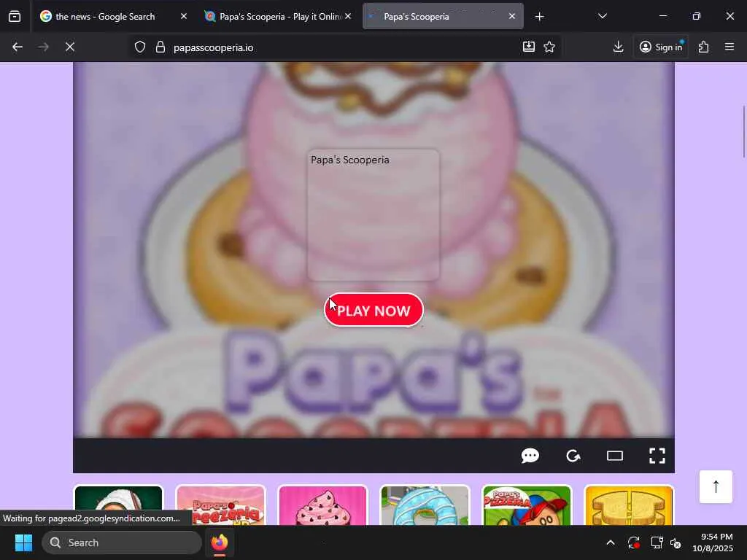Open the game comments chat icon

(530, 456)
